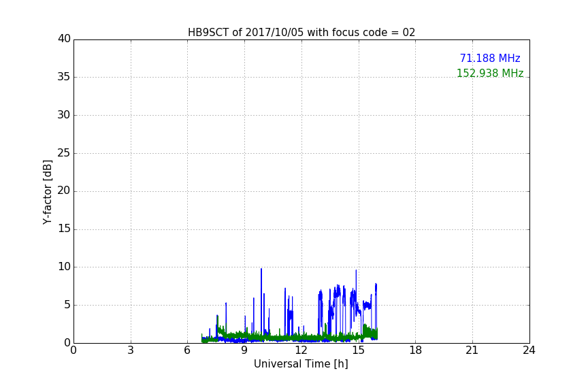This screenshot has width=588, height=392.
Task: Click the y-axis tick label '30'
Action: tap(64, 115)
